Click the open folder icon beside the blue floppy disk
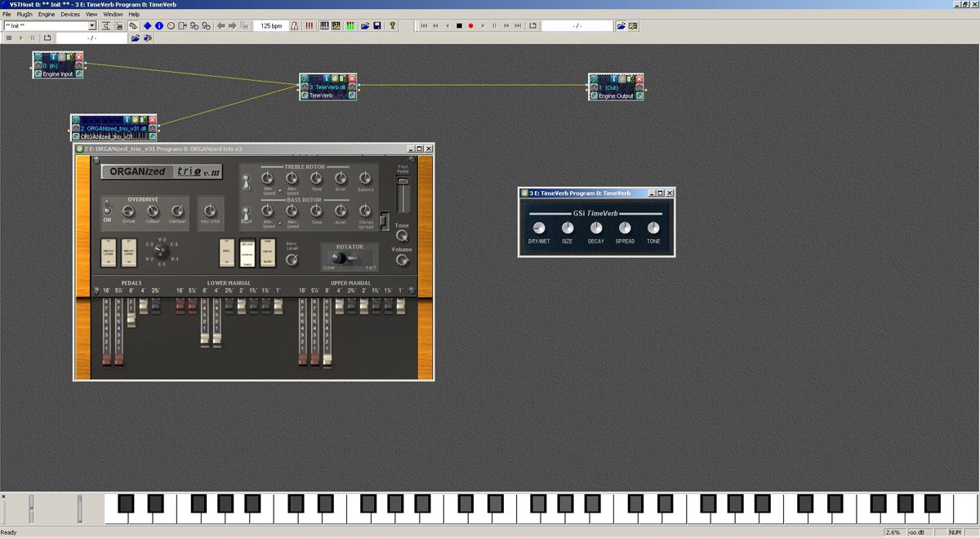This screenshot has width=980, height=538. (364, 26)
